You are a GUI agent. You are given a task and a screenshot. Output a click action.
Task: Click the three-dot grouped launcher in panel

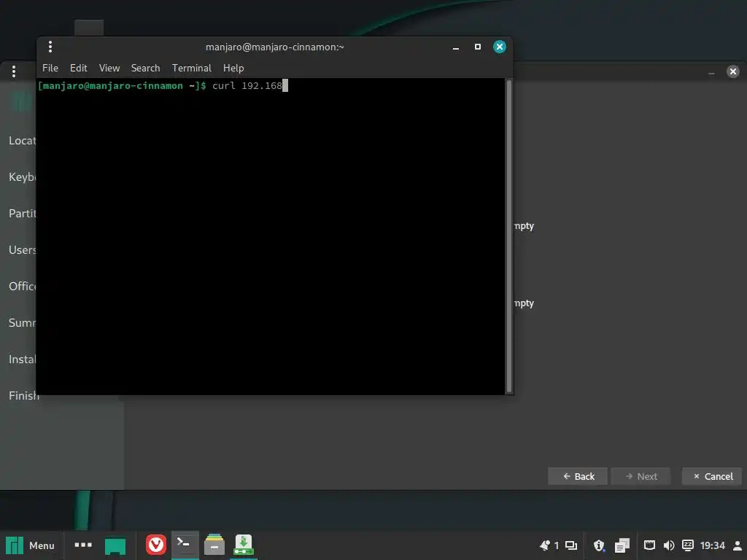(x=83, y=545)
